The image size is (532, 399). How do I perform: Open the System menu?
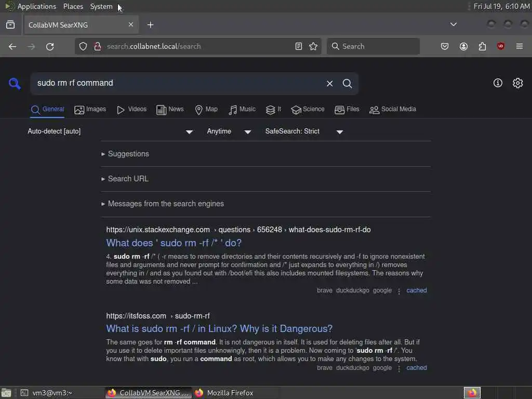pos(101,6)
